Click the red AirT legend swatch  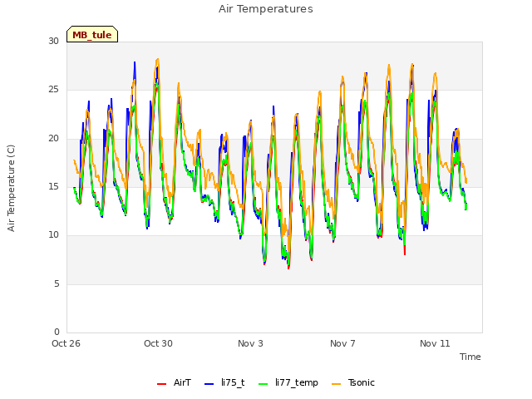click(161, 384)
